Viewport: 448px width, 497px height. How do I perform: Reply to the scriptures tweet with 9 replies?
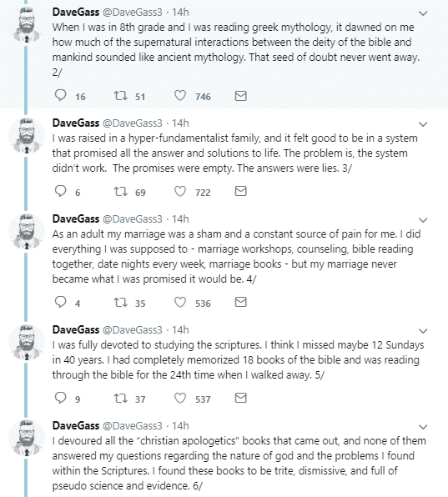tap(60, 398)
